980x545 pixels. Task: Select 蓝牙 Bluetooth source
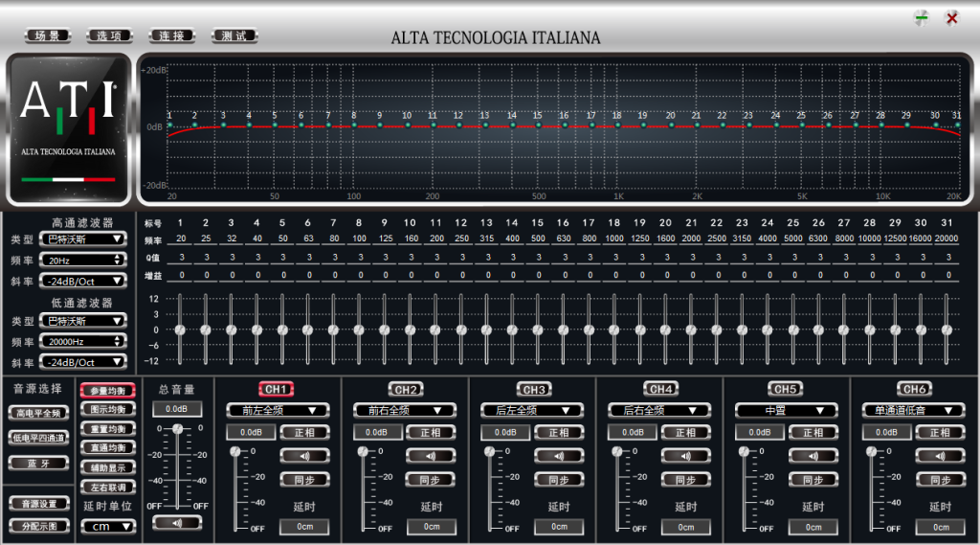(x=38, y=463)
